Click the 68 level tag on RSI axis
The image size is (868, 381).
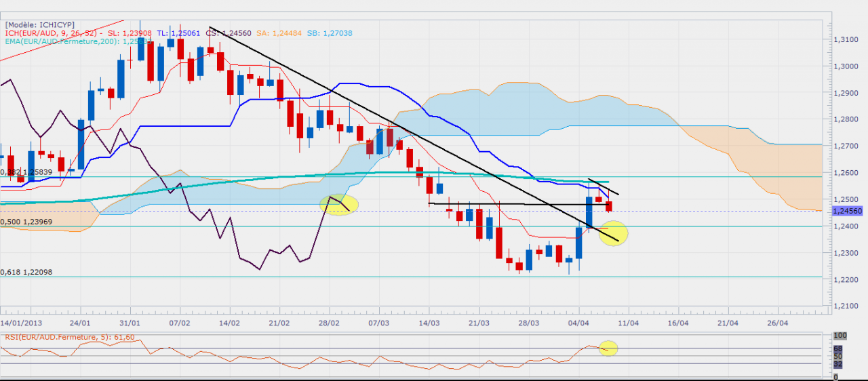point(837,348)
